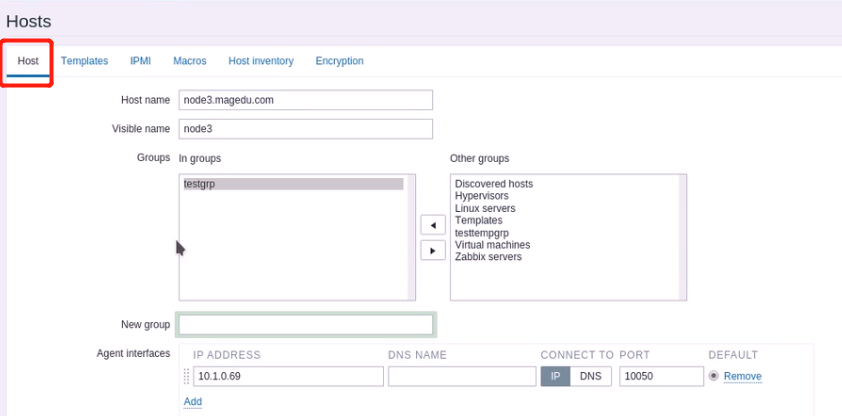Image resolution: width=842 pixels, height=416 pixels.
Task: Select the Default interface radio button
Action: [714, 376]
